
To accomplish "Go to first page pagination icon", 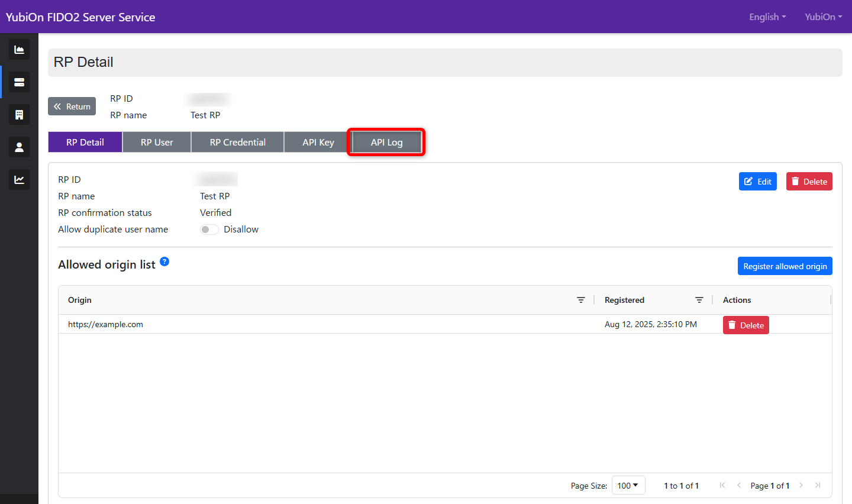I will [x=722, y=485].
